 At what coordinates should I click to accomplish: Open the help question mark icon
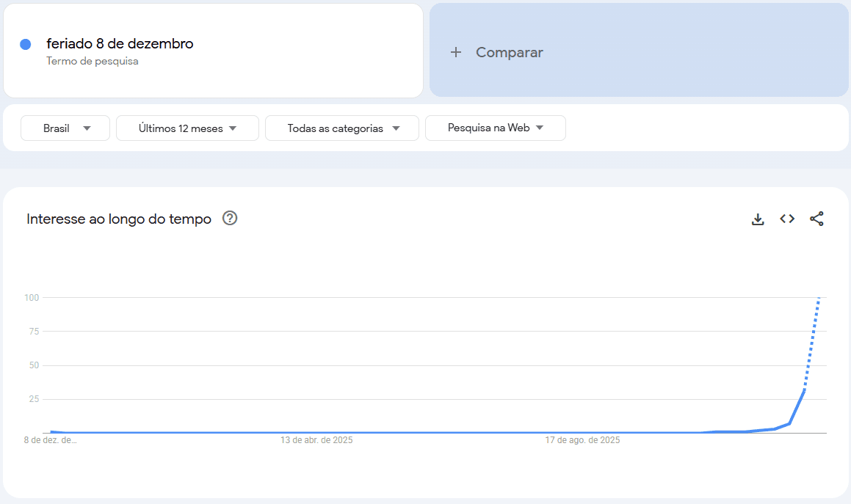click(230, 218)
